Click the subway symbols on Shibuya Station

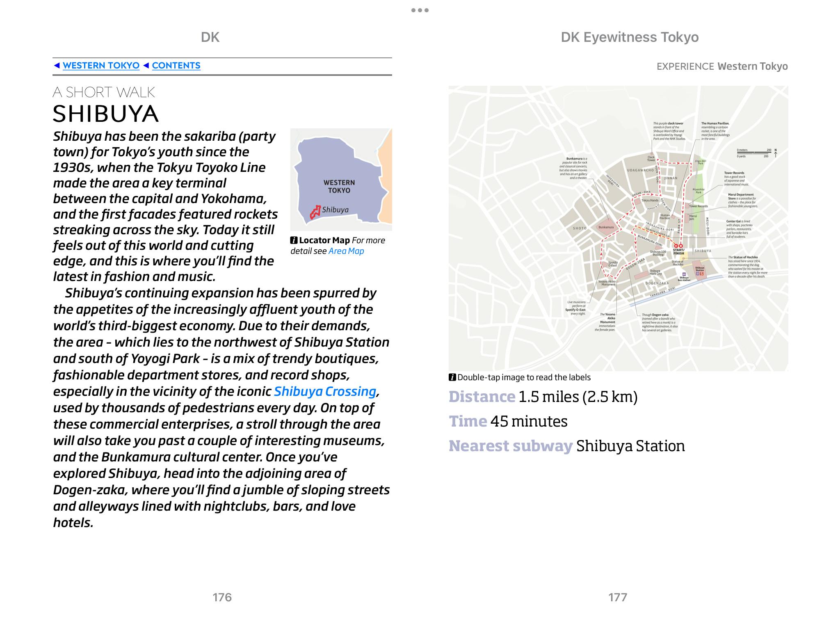click(x=699, y=274)
